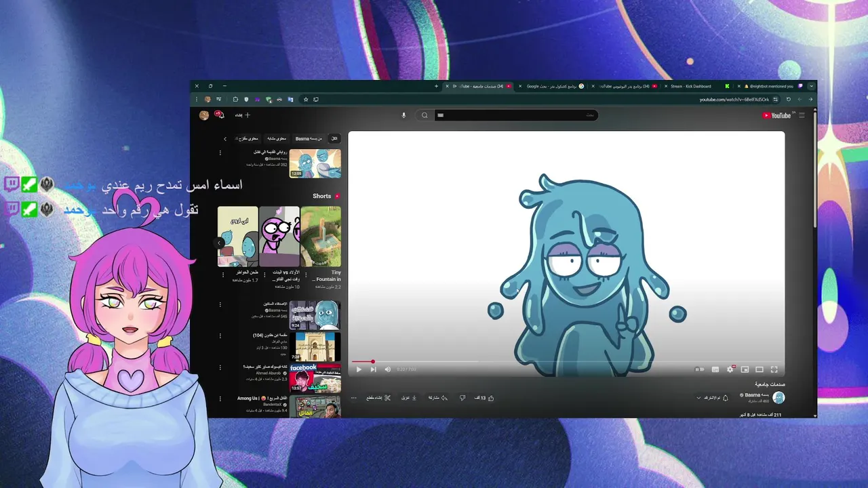Open options for Ahmad Aburob video

click(x=220, y=367)
